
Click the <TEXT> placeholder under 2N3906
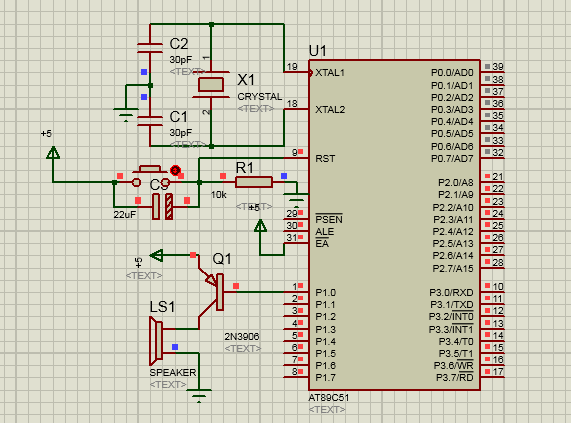[243, 348]
